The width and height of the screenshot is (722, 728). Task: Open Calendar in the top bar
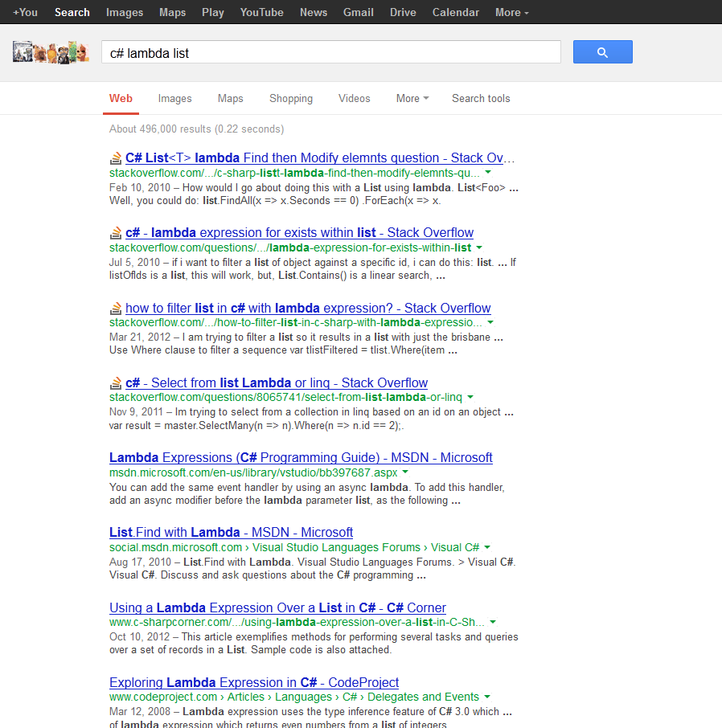tap(456, 13)
